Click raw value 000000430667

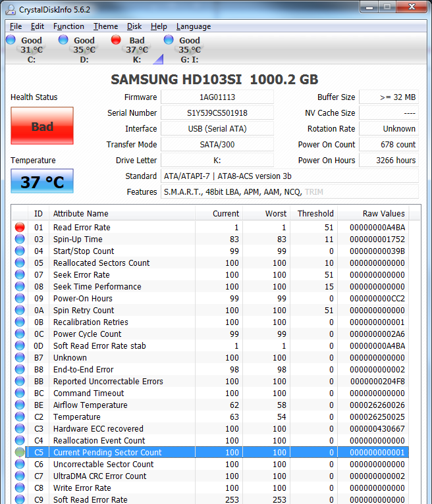point(377,428)
